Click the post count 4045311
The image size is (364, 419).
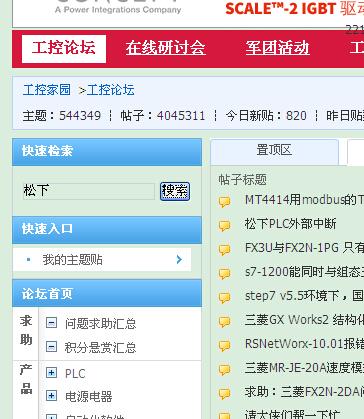pyautogui.click(x=181, y=116)
